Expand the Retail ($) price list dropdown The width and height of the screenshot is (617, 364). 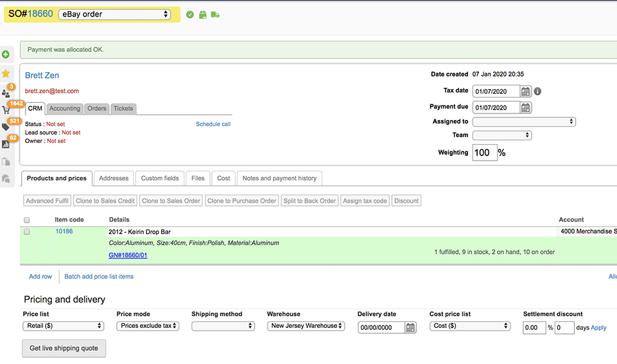tap(64, 326)
